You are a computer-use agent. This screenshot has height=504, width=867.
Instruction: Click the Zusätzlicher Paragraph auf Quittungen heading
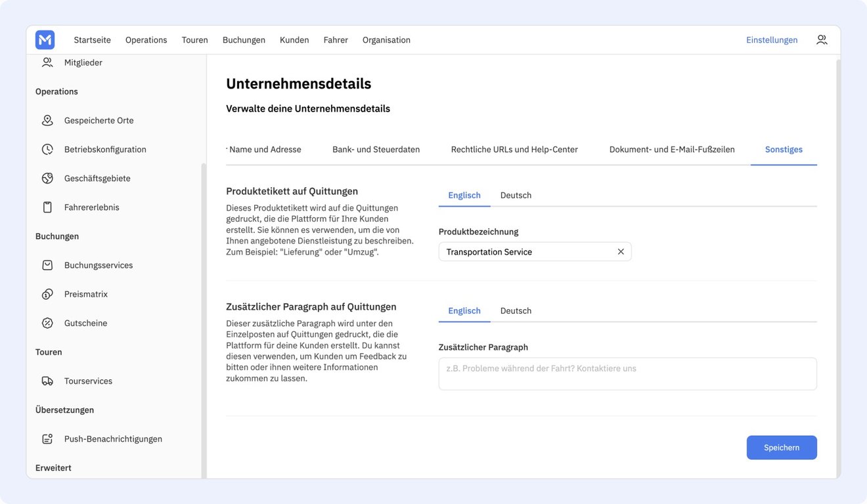point(311,307)
